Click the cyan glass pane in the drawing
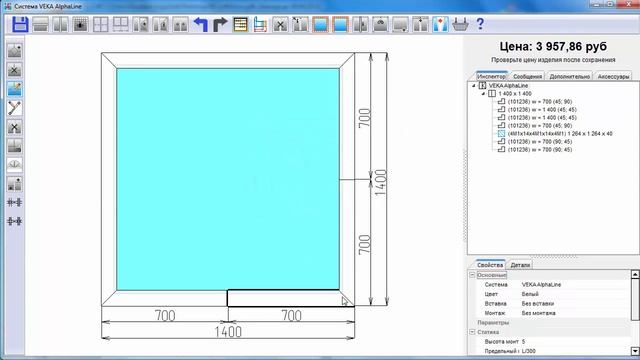Viewport: 640px width, 360px height. click(x=228, y=179)
